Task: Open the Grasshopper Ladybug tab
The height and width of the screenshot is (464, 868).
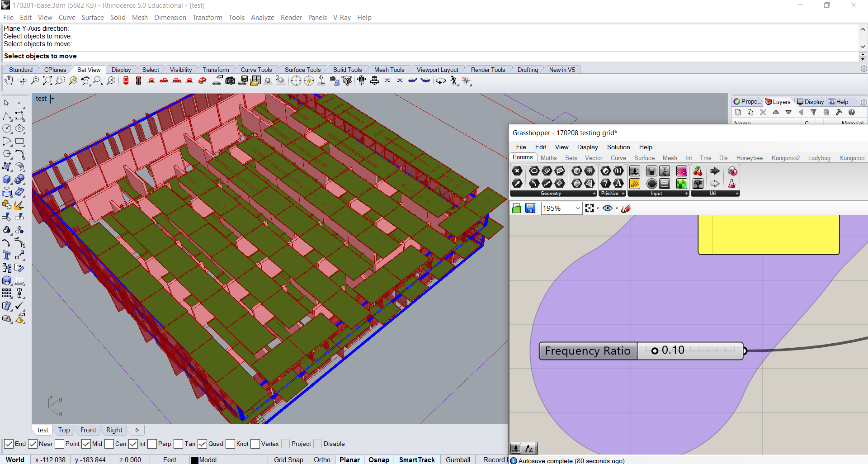Action: 819,158
